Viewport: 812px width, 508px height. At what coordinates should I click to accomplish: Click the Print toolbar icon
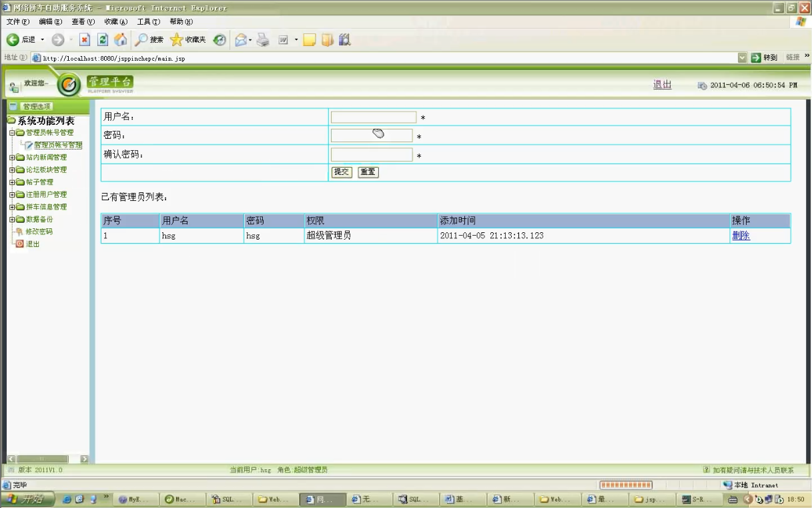(263, 40)
